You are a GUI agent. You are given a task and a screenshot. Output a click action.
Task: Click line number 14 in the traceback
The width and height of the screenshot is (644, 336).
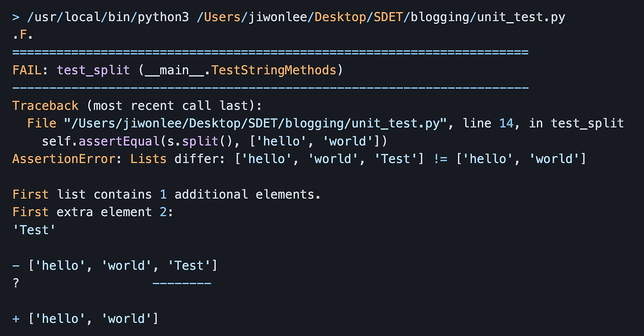(507, 123)
